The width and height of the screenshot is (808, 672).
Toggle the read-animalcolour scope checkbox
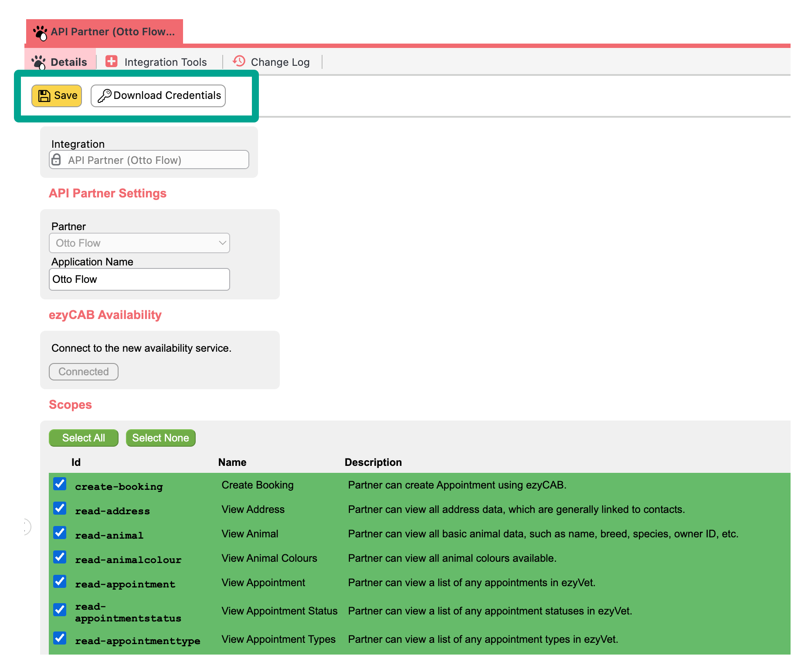tap(60, 557)
